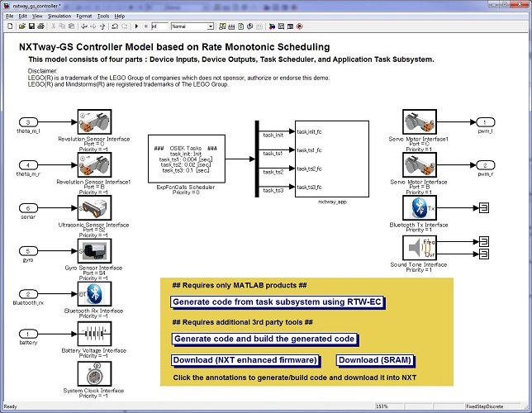Open the Tools menu
This screenshot has width=532, height=413.
[x=103, y=16]
